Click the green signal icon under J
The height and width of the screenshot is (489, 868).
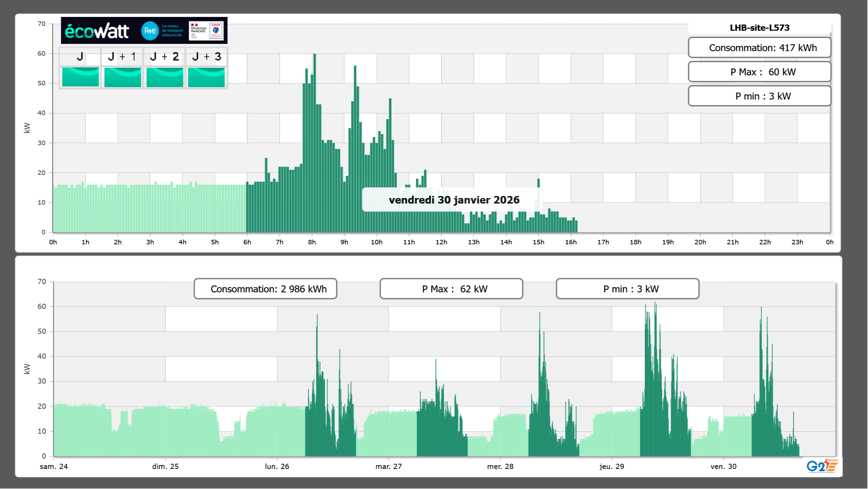pos(80,77)
